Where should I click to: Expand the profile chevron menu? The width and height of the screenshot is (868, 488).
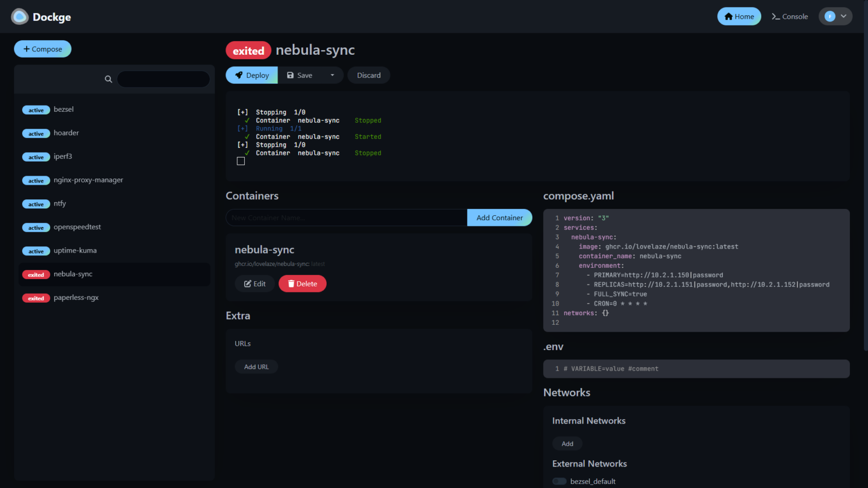pyautogui.click(x=843, y=16)
